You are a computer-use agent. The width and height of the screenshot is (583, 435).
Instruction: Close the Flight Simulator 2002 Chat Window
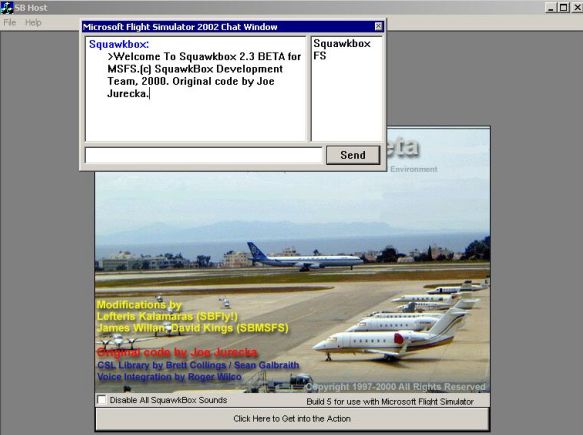click(x=378, y=26)
